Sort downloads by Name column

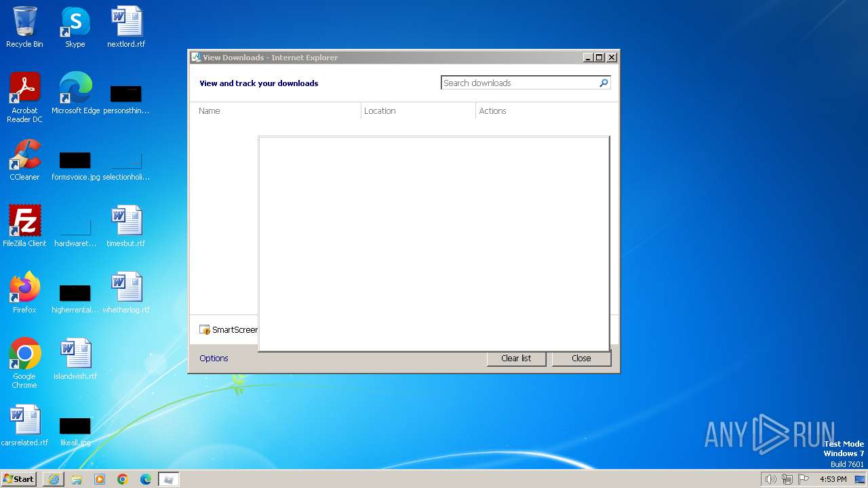[275, 110]
